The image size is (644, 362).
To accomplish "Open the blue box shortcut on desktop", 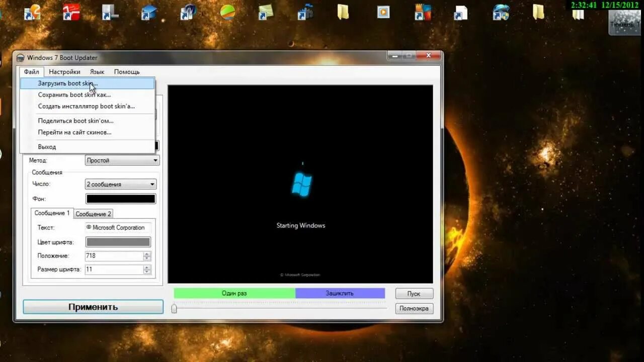I will click(x=149, y=12).
